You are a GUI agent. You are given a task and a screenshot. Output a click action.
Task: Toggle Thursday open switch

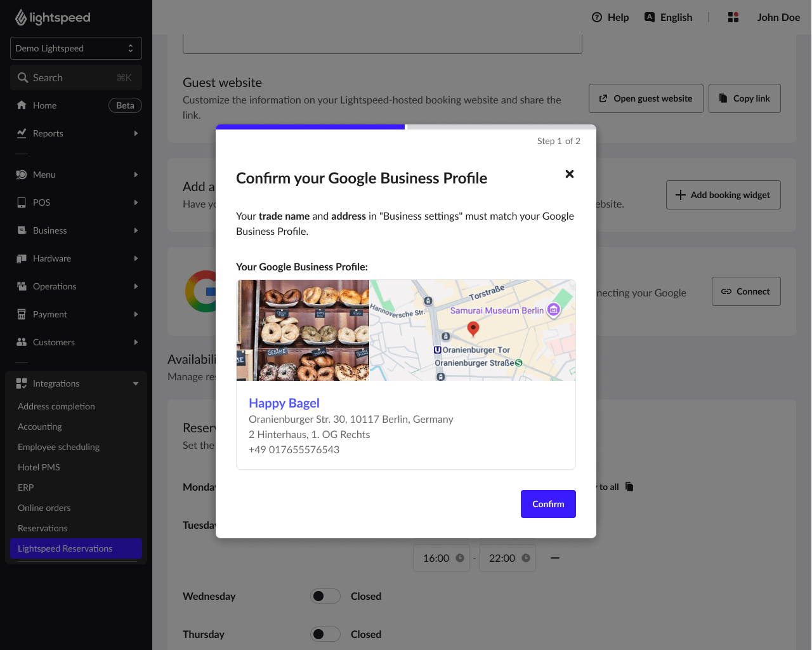[325, 634]
